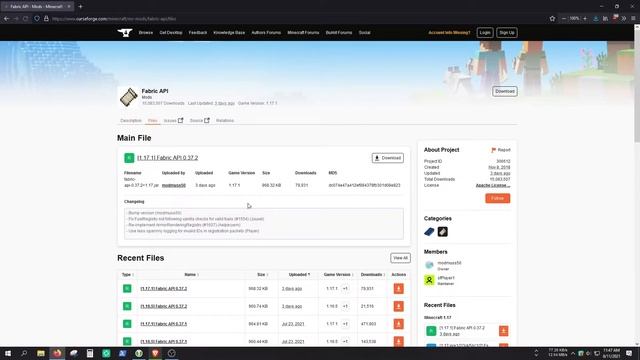Open the Firefox library icon
The height and width of the screenshot is (360, 640).
click(x=605, y=19)
